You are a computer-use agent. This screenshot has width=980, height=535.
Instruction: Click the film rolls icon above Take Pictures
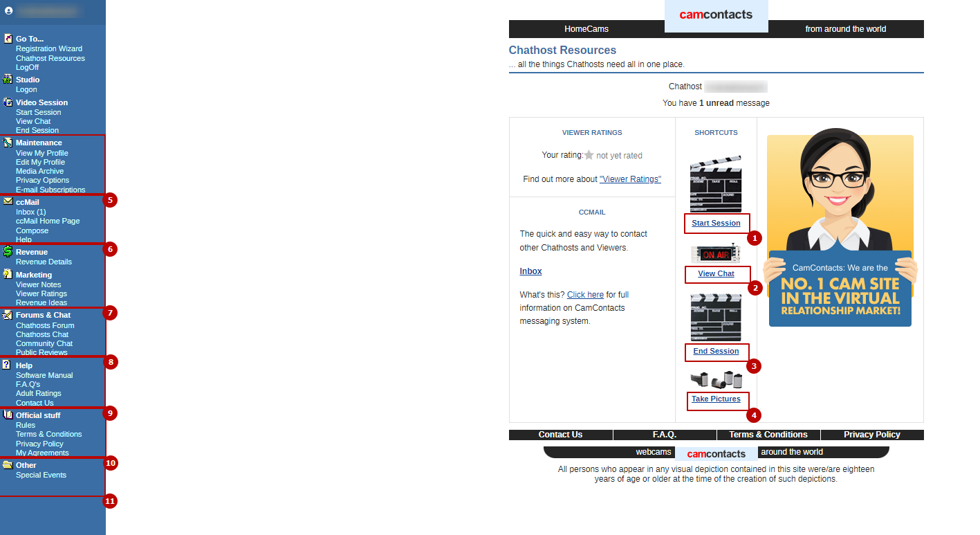[x=716, y=380]
